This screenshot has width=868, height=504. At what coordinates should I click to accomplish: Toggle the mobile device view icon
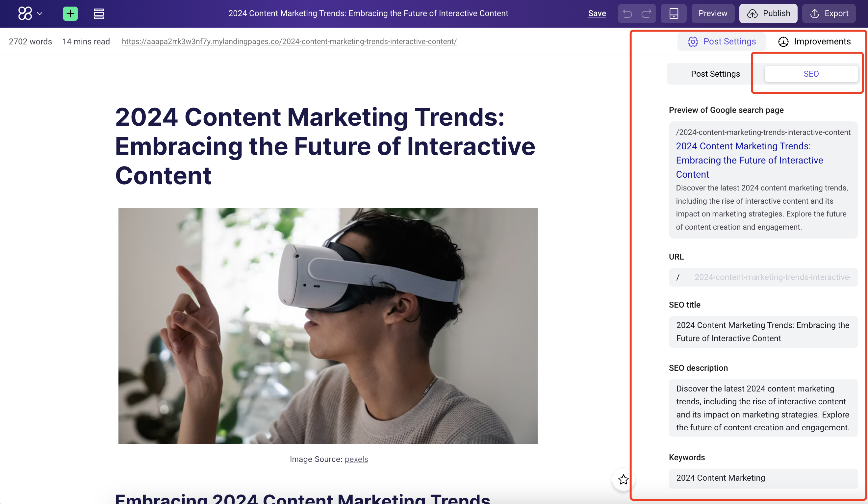(x=674, y=13)
